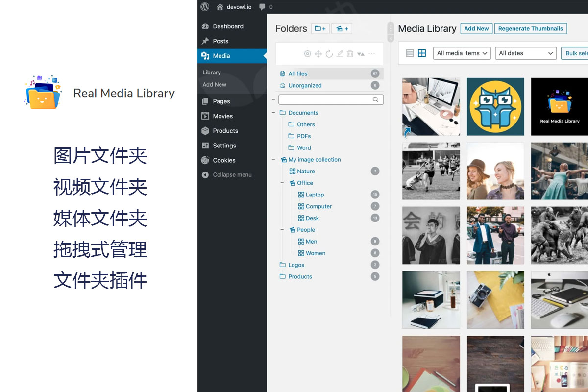
Task: Switch to list view icon
Action: [410, 53]
